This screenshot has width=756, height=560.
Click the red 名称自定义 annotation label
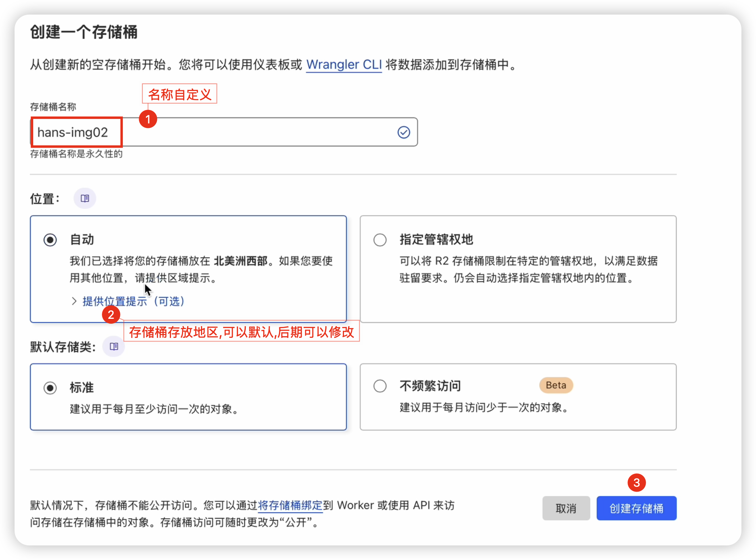(x=179, y=94)
